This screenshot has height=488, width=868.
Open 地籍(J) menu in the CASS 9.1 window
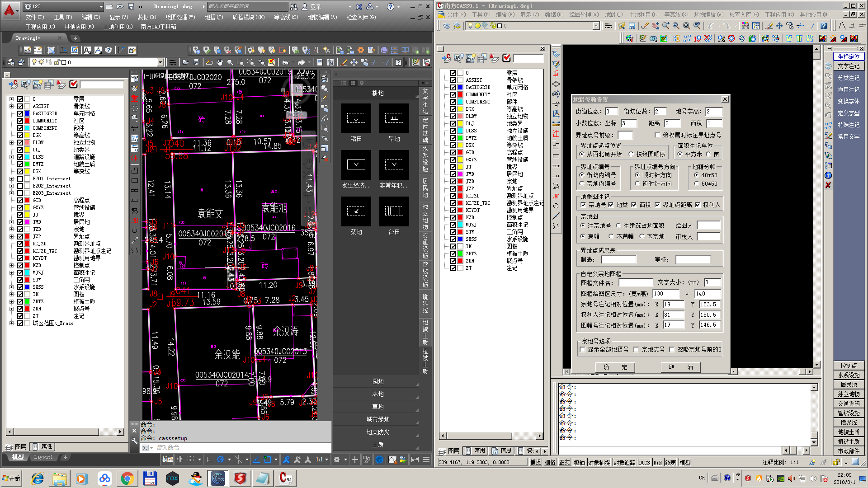[613, 14]
